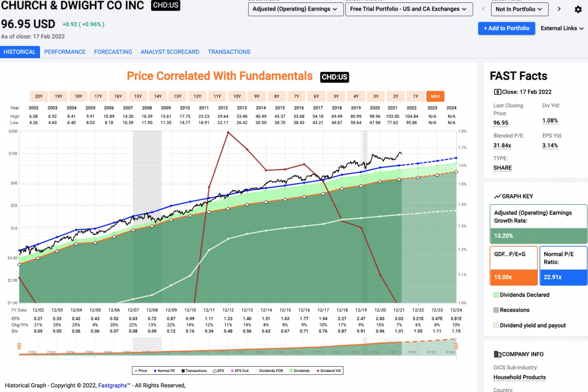Image resolution: width=588 pixels, height=392 pixels.
Task: Open the settings gear icon
Action: click(x=578, y=9)
